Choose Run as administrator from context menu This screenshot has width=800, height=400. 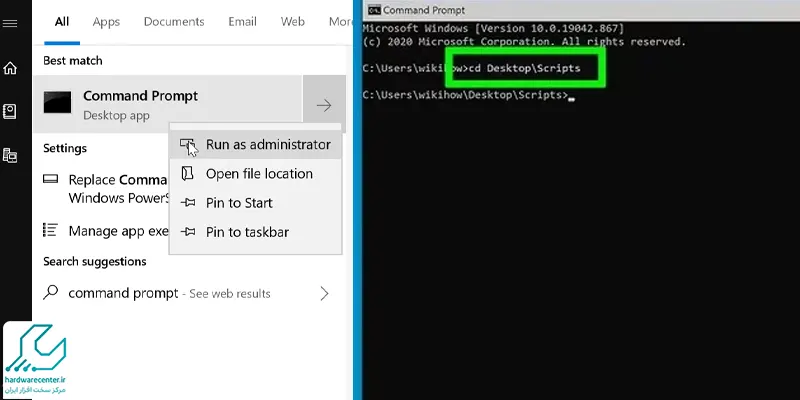255,145
